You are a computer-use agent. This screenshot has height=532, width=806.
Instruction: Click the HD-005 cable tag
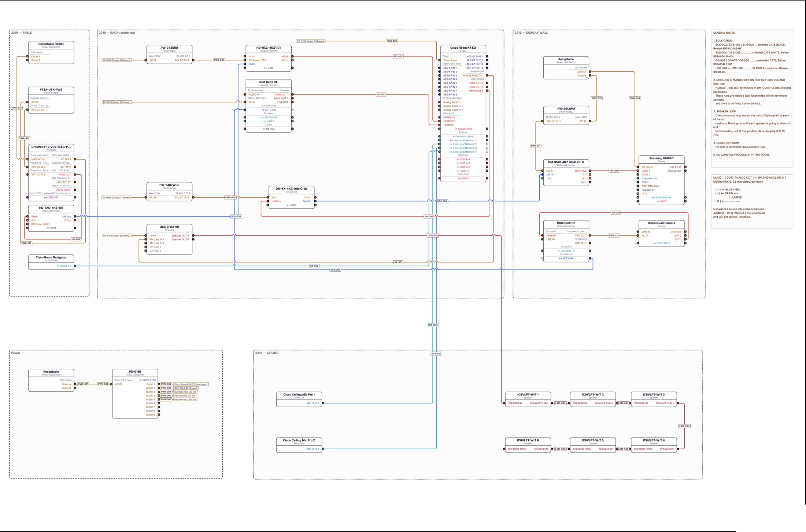coord(429,216)
